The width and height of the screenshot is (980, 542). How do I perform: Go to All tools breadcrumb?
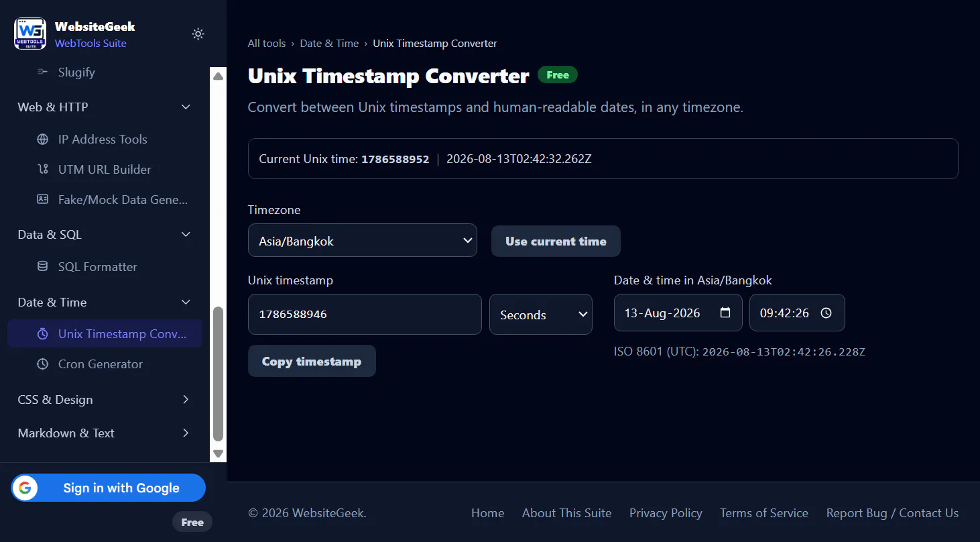pos(267,43)
